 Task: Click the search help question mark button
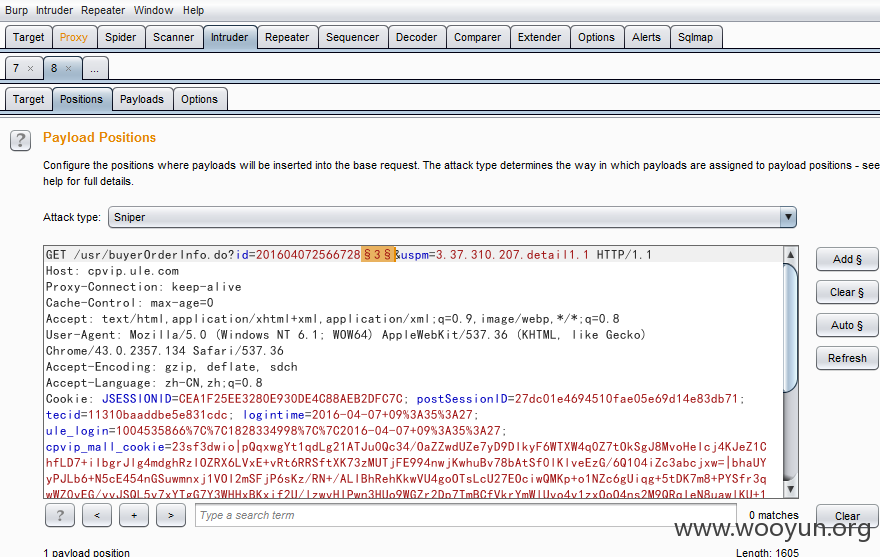click(60, 515)
